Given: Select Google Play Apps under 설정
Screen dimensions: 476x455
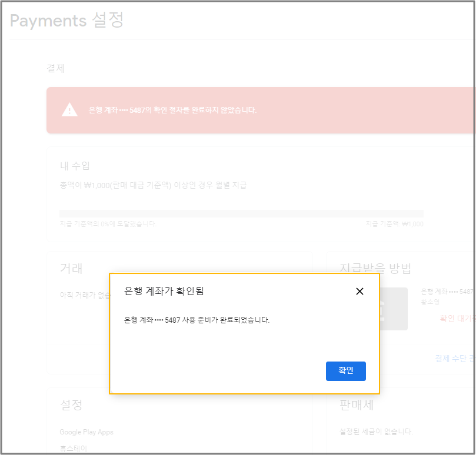Looking at the screenshot, I should (86, 432).
